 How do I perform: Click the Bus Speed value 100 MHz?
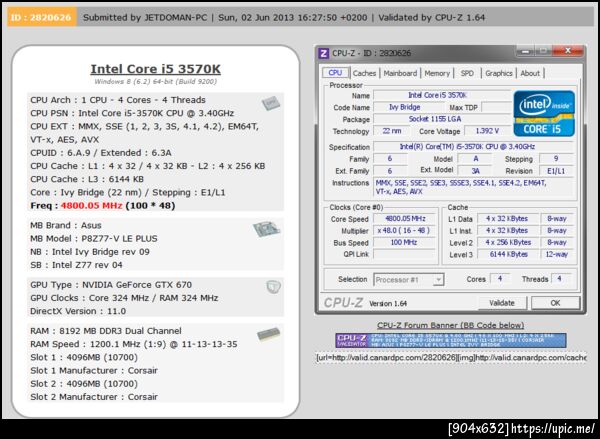click(x=405, y=242)
